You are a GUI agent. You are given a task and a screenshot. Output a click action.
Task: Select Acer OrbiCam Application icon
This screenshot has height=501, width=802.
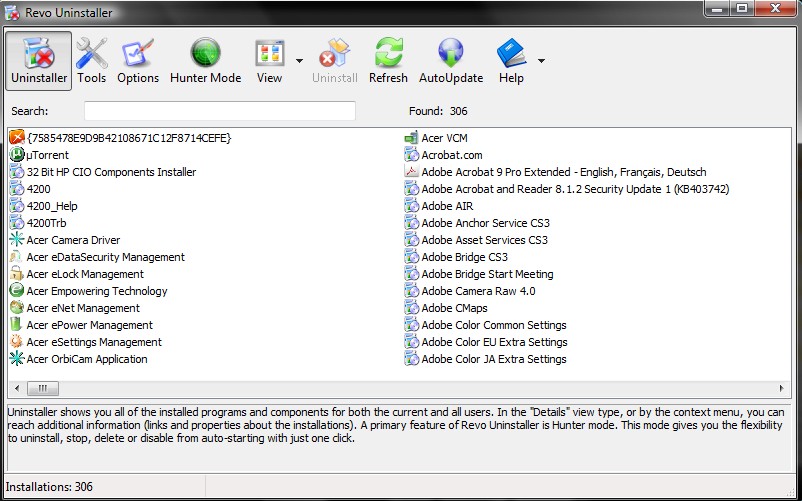tap(17, 358)
